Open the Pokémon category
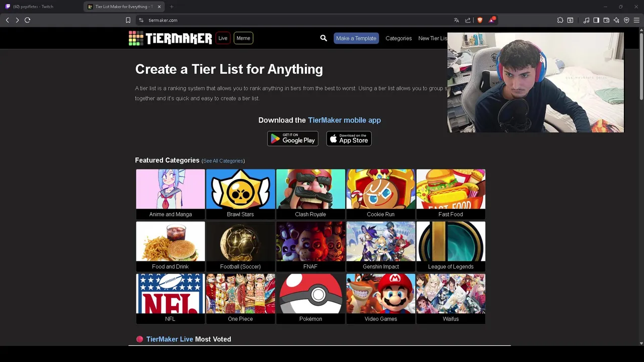 click(310, 299)
